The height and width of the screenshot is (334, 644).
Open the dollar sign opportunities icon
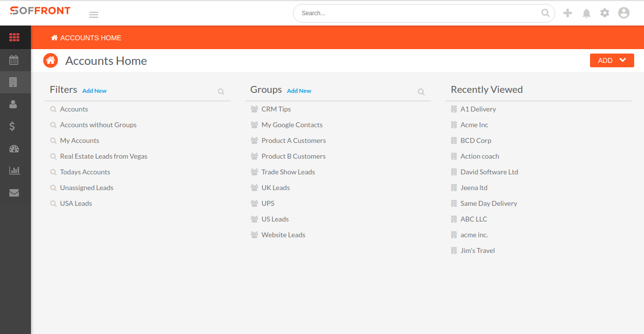13,126
